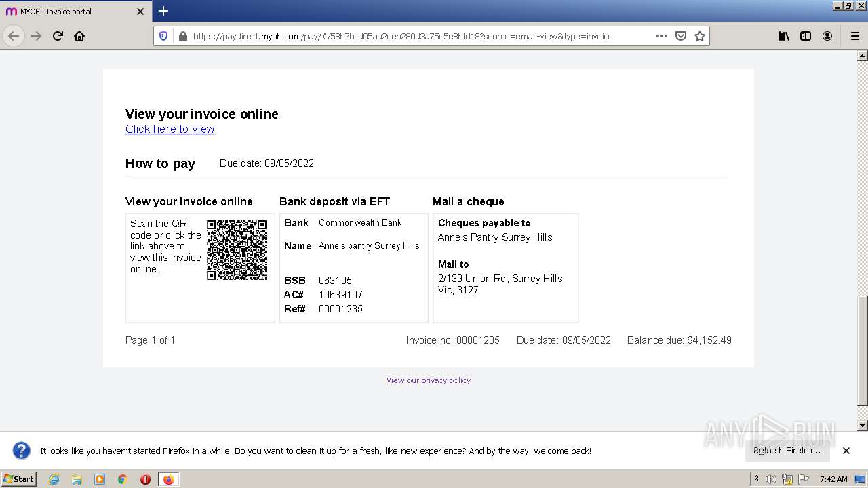
Task: Click the Ref# value 00001235
Action: pyautogui.click(x=340, y=309)
